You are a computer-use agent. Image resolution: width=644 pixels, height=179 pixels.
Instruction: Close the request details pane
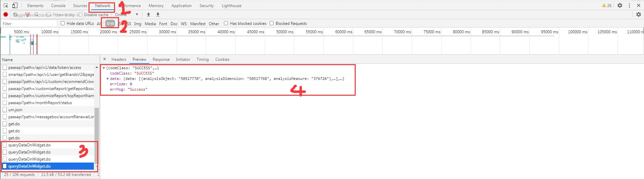coord(105,59)
